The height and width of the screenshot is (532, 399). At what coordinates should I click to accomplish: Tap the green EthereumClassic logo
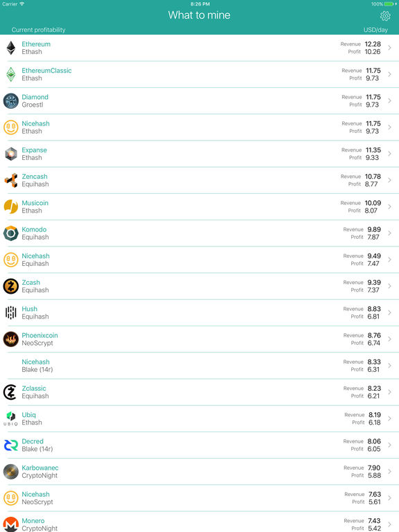(x=11, y=74)
